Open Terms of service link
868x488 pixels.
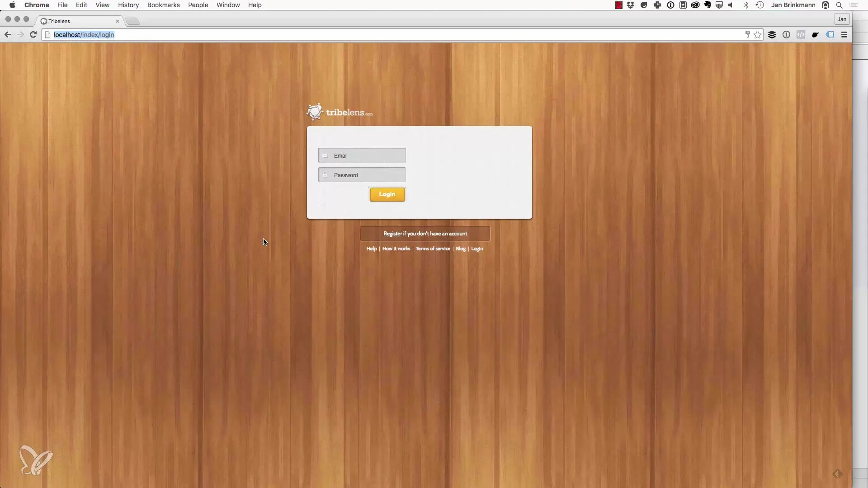point(433,249)
